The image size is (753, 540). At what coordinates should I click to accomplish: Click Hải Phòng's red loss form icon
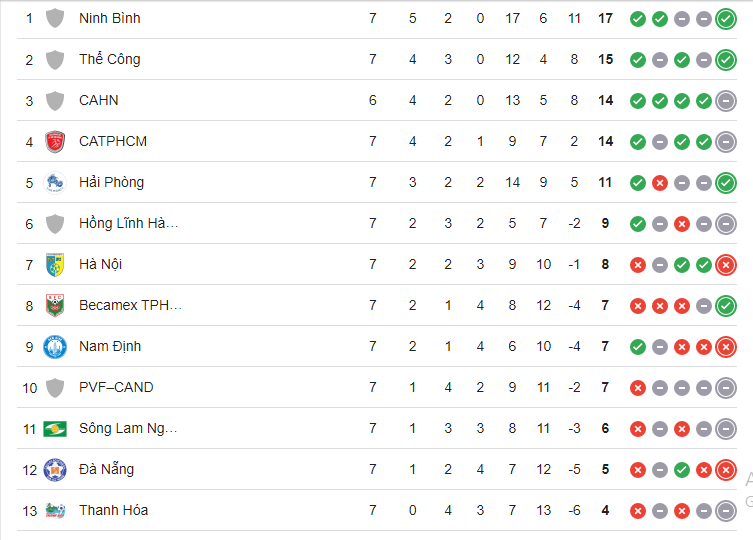tap(659, 182)
